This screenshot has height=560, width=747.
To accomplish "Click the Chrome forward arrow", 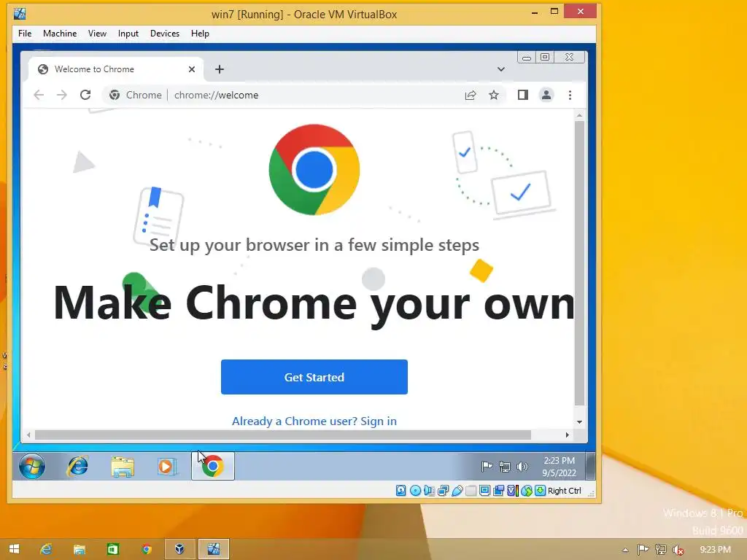I will [x=62, y=95].
